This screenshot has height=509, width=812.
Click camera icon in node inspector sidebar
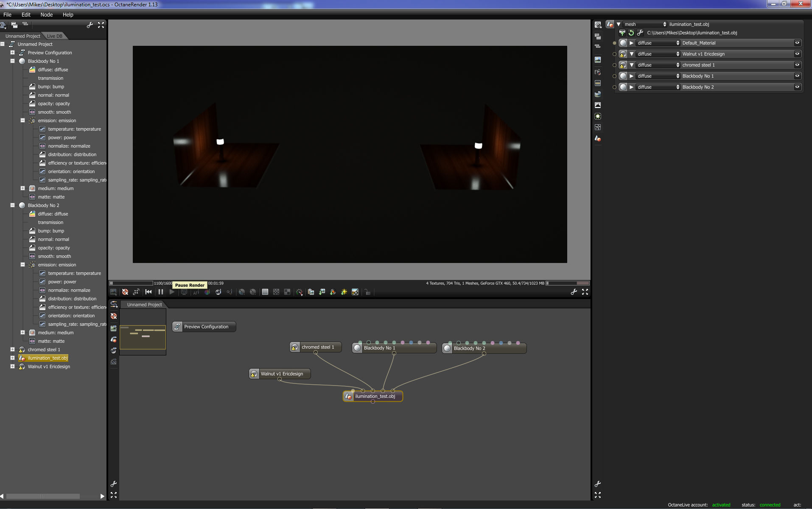(x=598, y=72)
